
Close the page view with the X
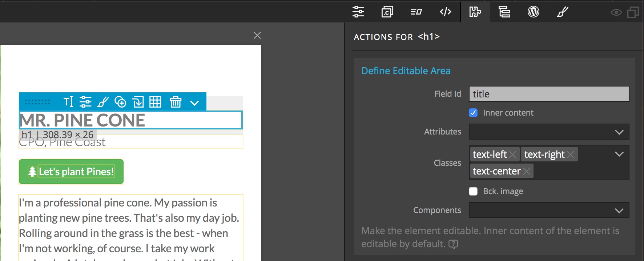tap(257, 35)
